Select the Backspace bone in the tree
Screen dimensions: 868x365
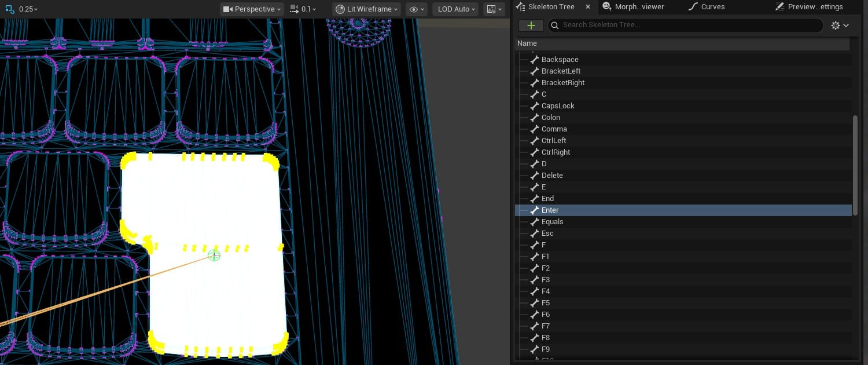(x=560, y=60)
